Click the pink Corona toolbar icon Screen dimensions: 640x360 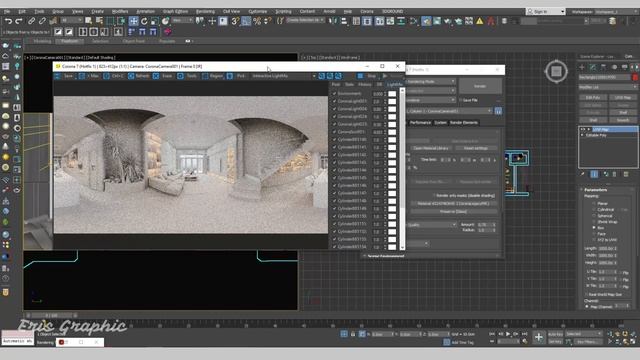pos(167,31)
